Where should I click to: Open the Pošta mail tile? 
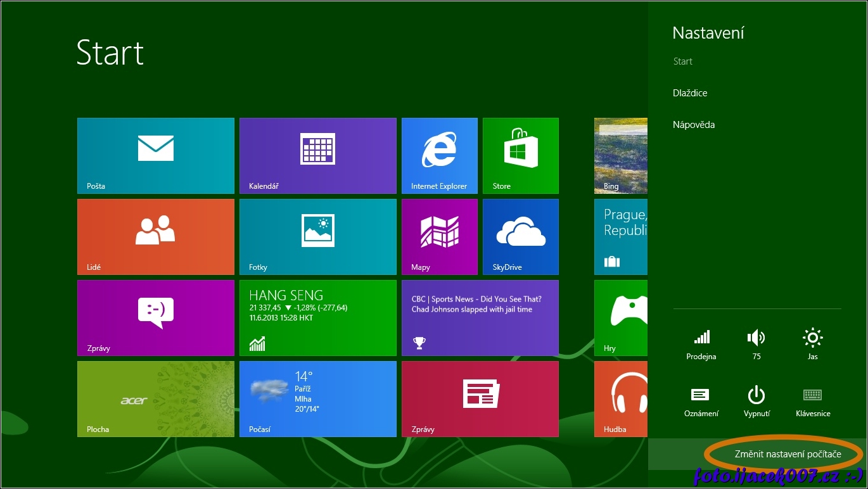pyautogui.click(x=155, y=155)
